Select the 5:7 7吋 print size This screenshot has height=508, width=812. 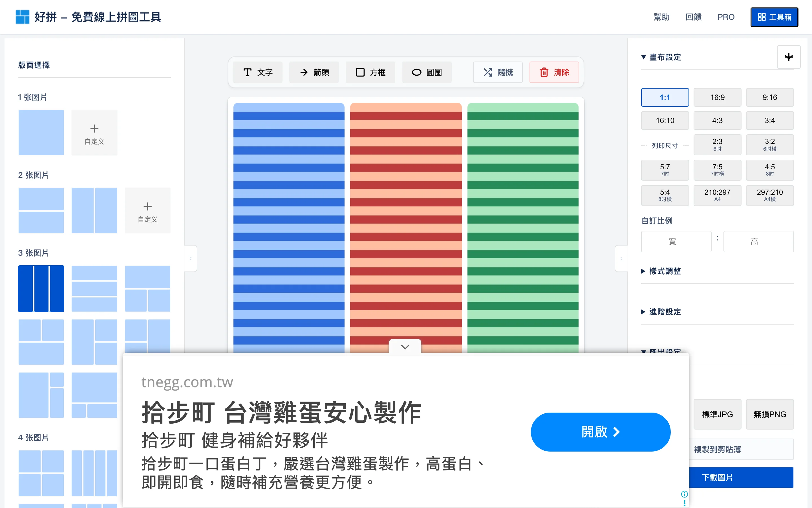tap(665, 170)
